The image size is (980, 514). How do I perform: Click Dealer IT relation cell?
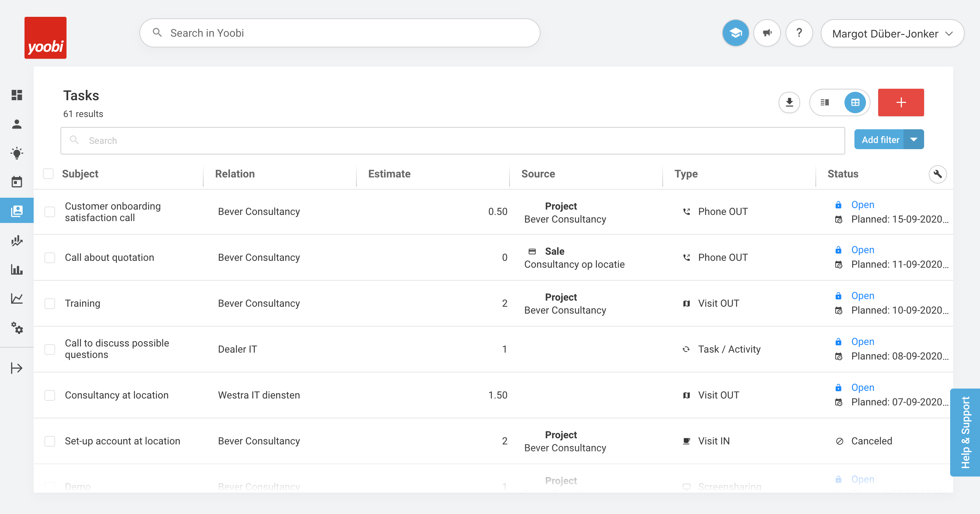click(x=237, y=349)
